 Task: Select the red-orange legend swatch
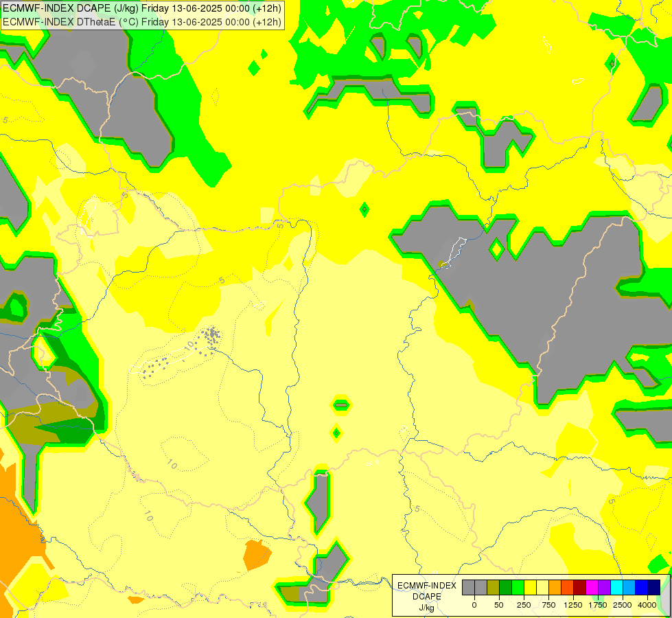(x=568, y=588)
